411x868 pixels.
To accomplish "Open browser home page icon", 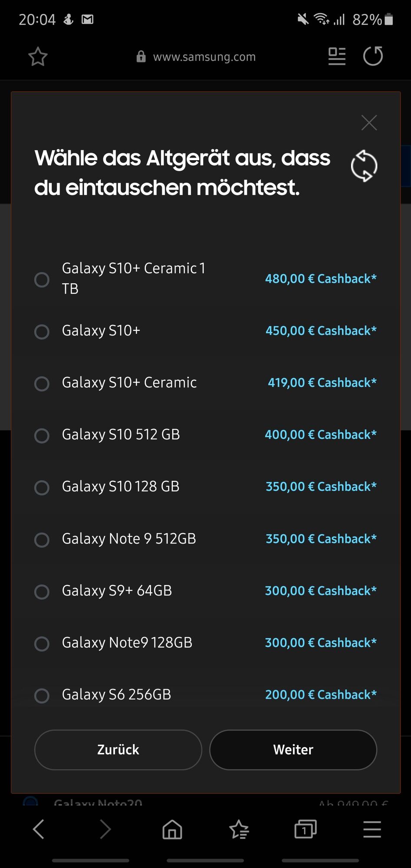I will (x=172, y=829).
